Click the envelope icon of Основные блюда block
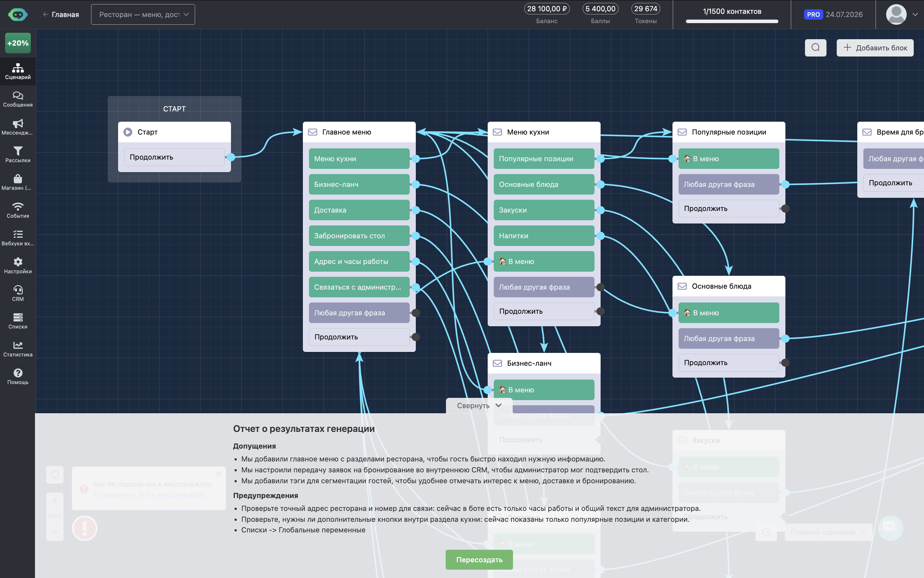 (682, 286)
